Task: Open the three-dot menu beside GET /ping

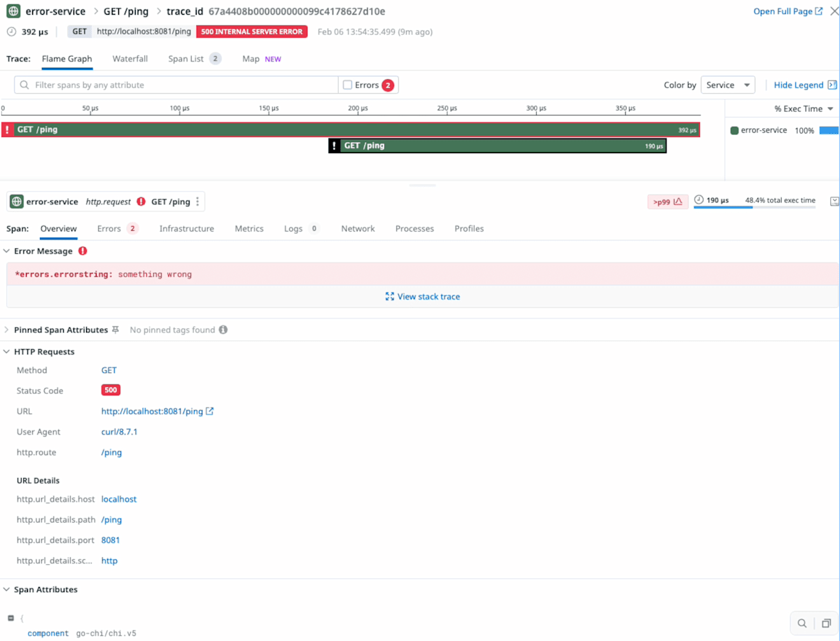Action: point(197,202)
